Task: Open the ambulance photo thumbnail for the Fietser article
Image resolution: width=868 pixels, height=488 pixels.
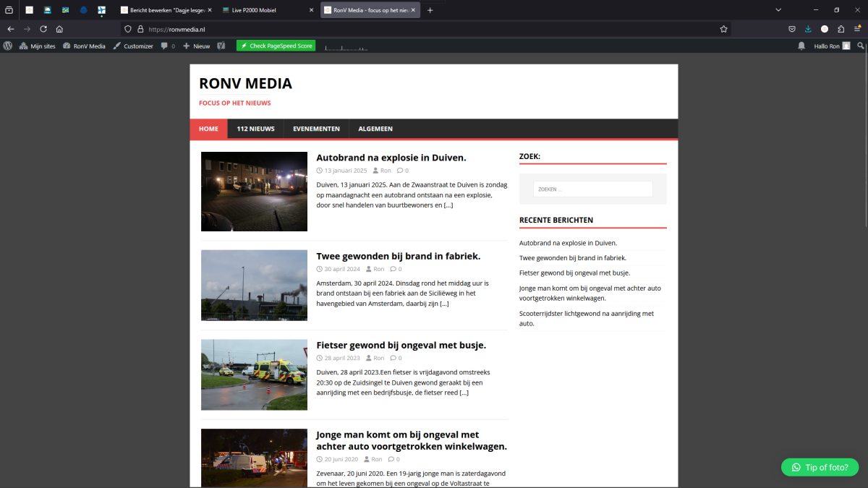Action: point(254,374)
